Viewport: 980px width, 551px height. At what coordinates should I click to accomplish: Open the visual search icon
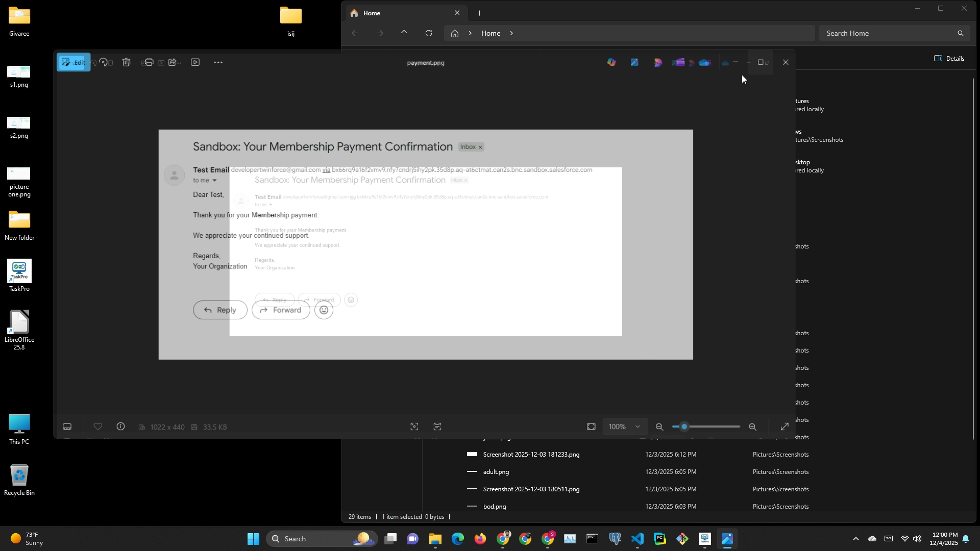414,427
